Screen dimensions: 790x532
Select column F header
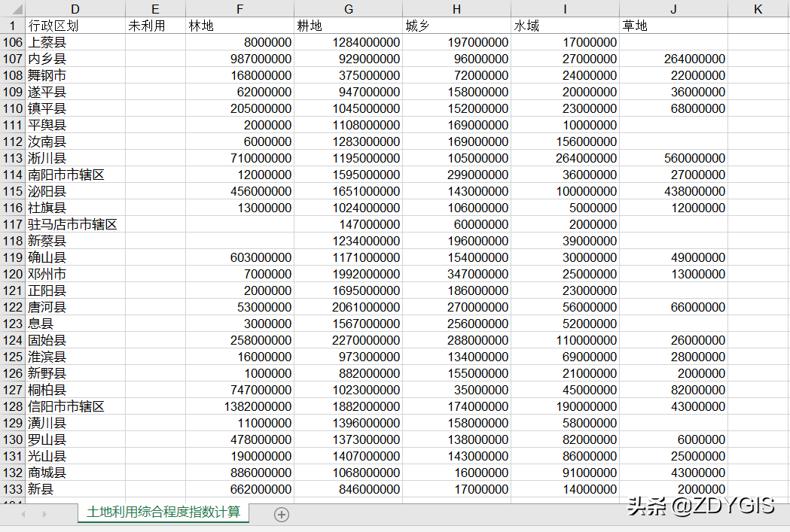point(239,9)
